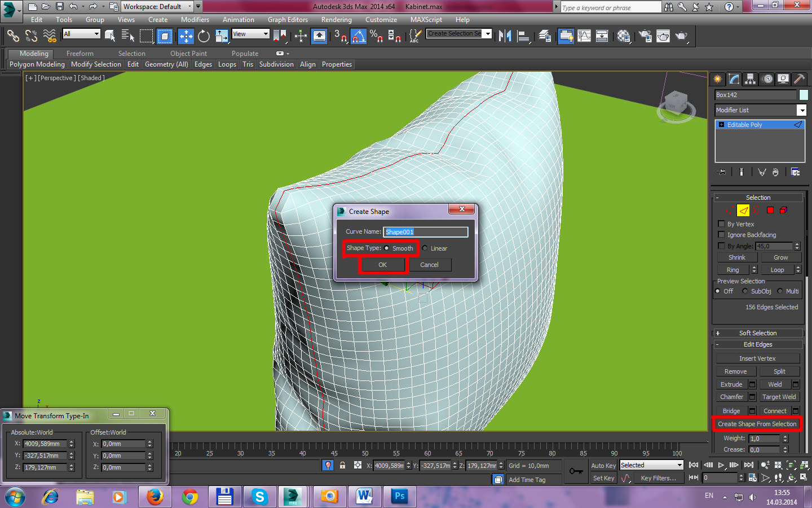Toggle the Percent Snap icon
The image size is (812, 508).
(376, 36)
